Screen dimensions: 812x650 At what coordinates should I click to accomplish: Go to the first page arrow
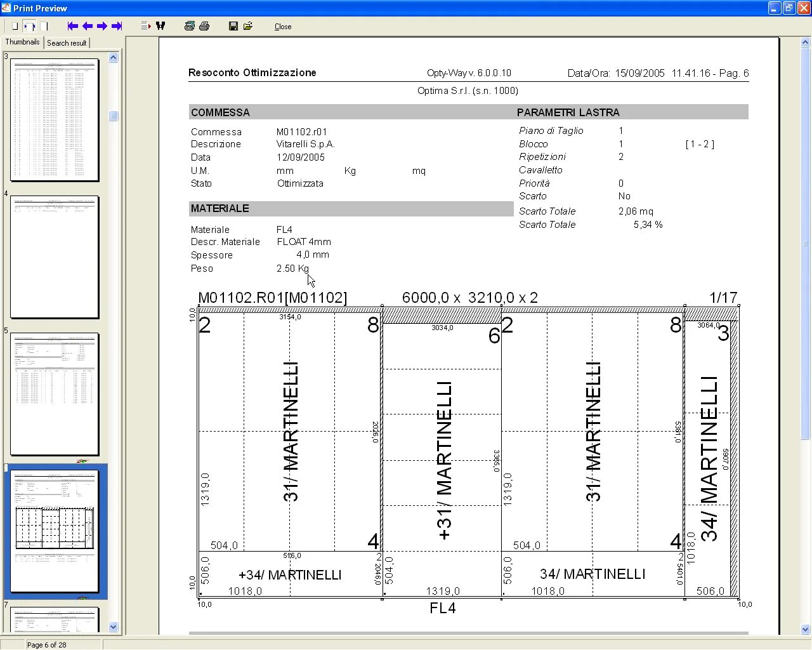pos(72,26)
